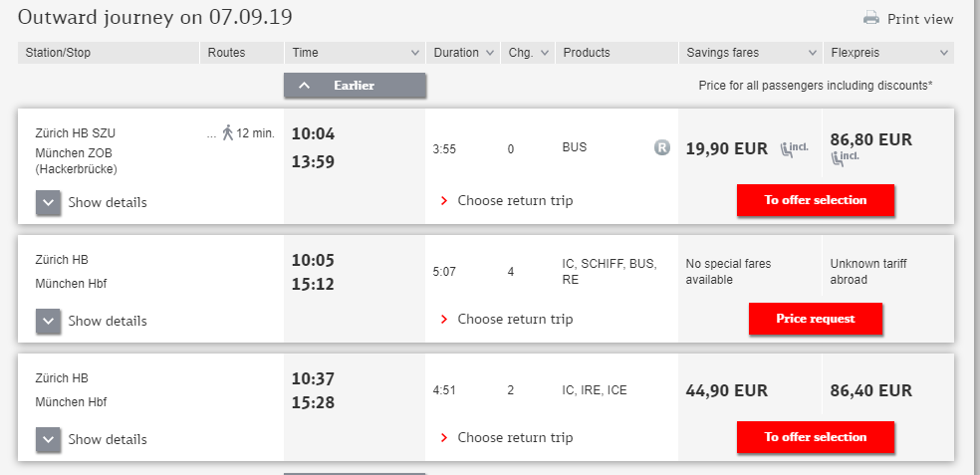Expand details arrow for Zürich HB SZU trip
Screen dimensions: 980x475
[50, 202]
